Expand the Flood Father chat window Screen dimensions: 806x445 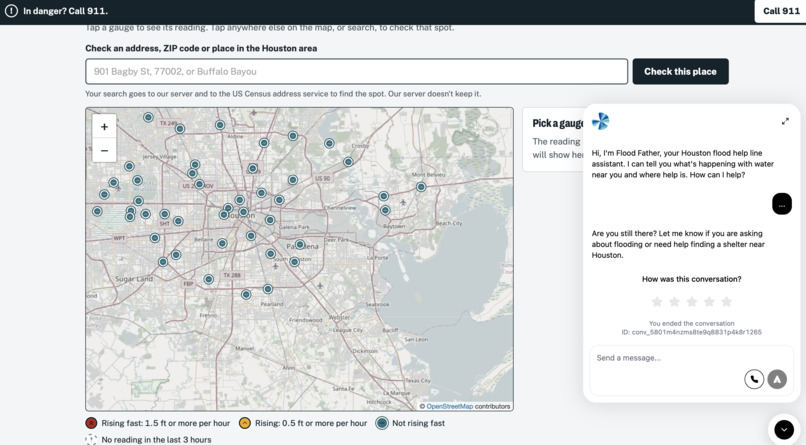[785, 122]
